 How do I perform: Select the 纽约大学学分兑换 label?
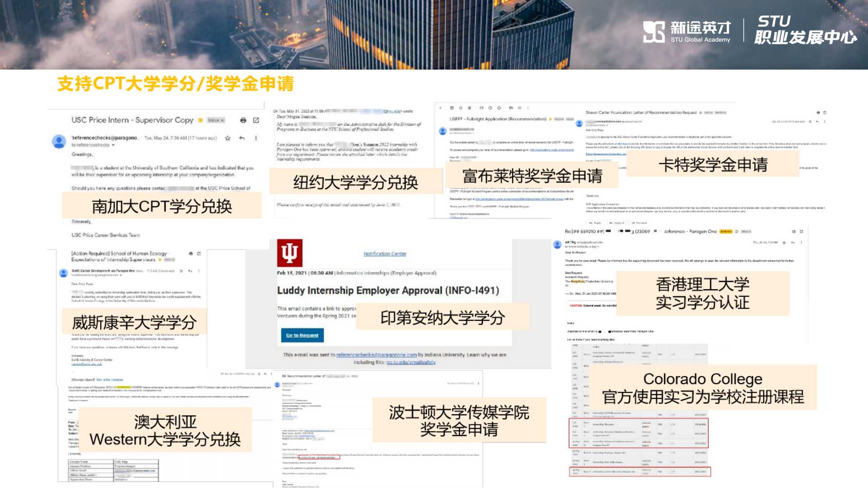tap(356, 182)
